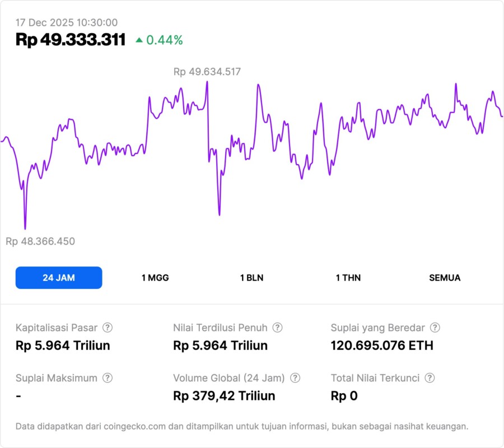Click the high label Rp 49.634.517

click(x=207, y=72)
